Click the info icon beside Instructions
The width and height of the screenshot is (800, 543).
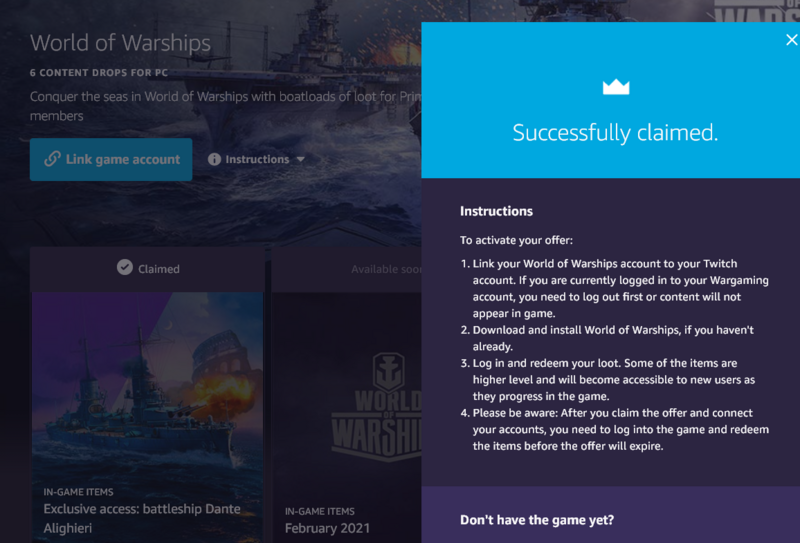(214, 159)
